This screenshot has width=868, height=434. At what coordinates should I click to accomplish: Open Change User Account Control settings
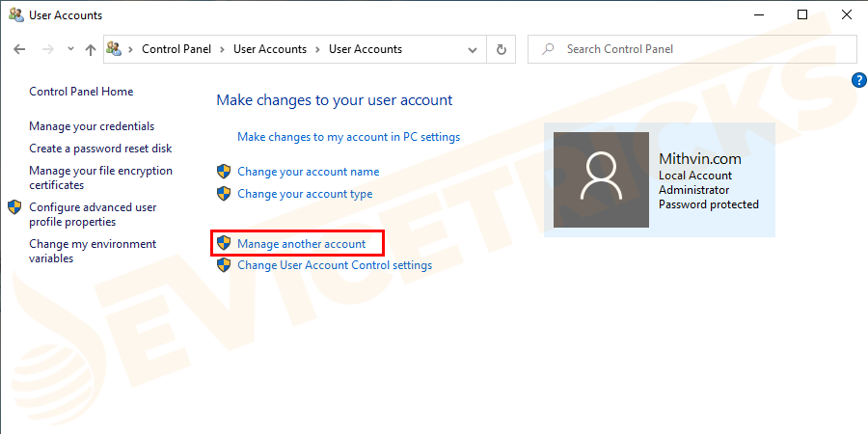point(335,265)
